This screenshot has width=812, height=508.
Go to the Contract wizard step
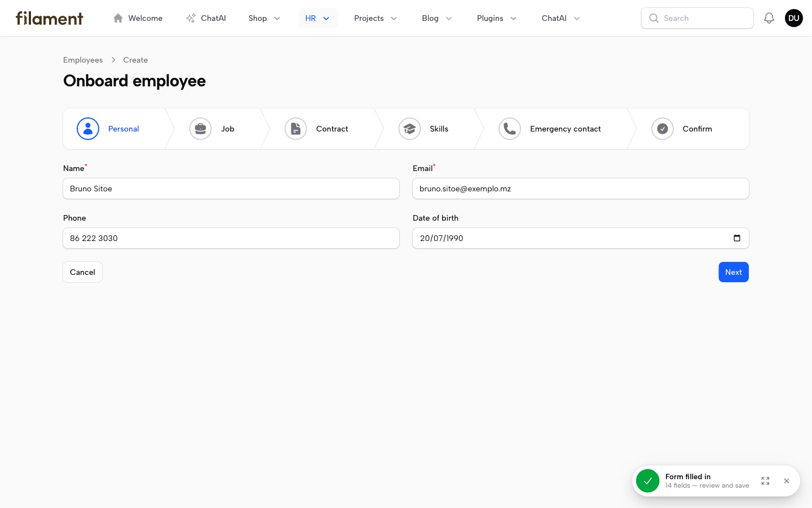pyautogui.click(x=317, y=129)
